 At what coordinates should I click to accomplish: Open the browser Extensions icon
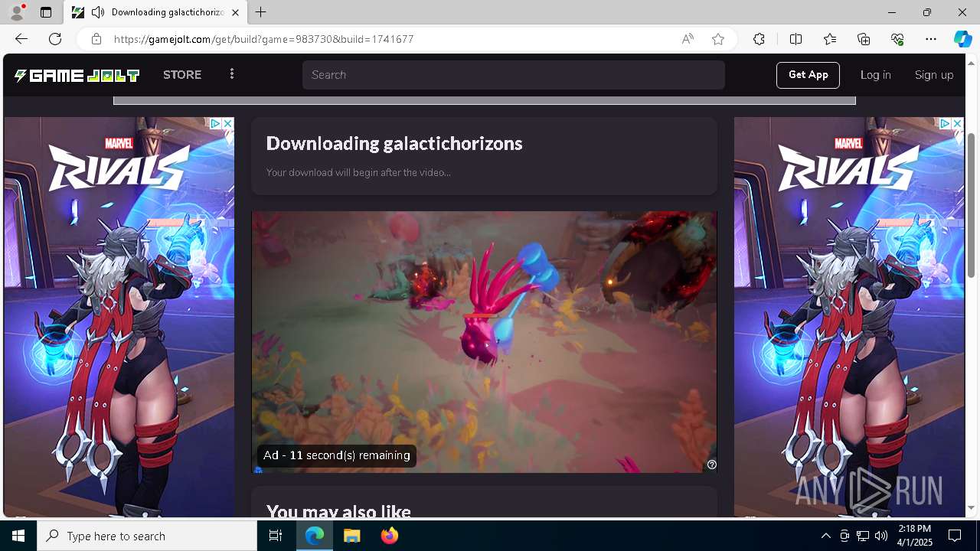pos(759,39)
